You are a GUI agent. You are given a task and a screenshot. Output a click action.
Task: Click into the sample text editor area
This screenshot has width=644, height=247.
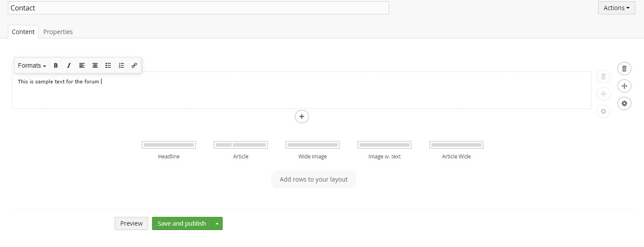[x=302, y=90]
